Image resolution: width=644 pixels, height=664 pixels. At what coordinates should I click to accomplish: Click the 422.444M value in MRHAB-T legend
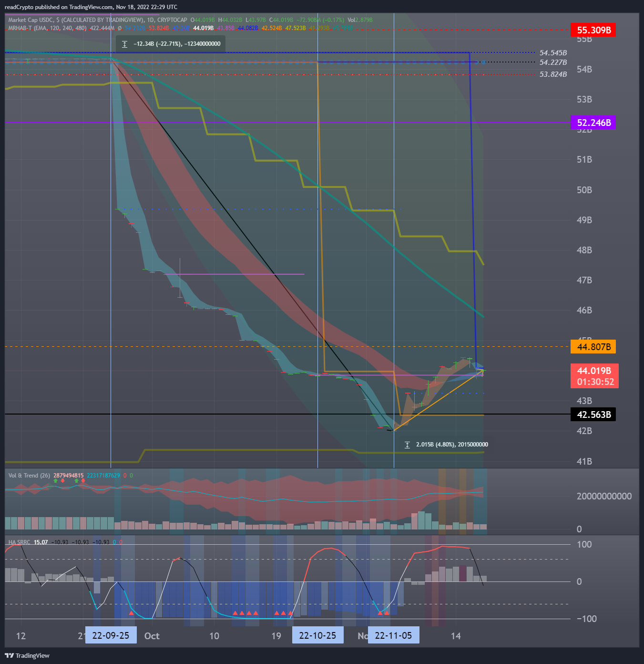coord(102,28)
